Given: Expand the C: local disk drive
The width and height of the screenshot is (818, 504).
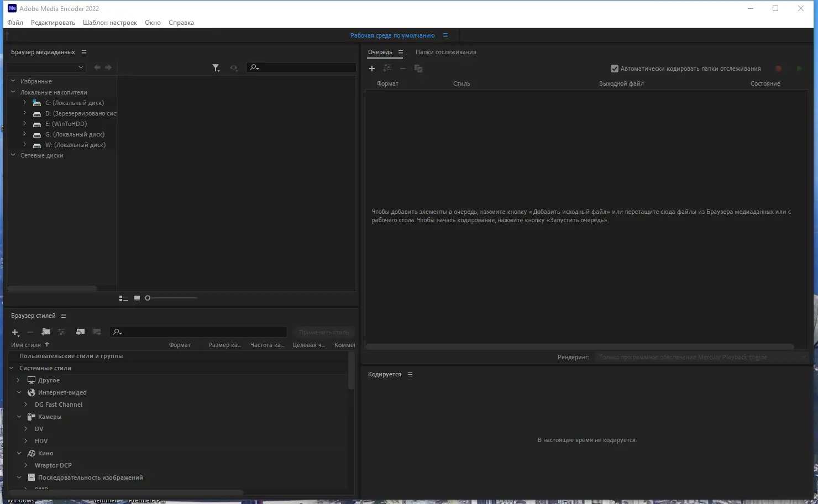Looking at the screenshot, I should point(24,102).
